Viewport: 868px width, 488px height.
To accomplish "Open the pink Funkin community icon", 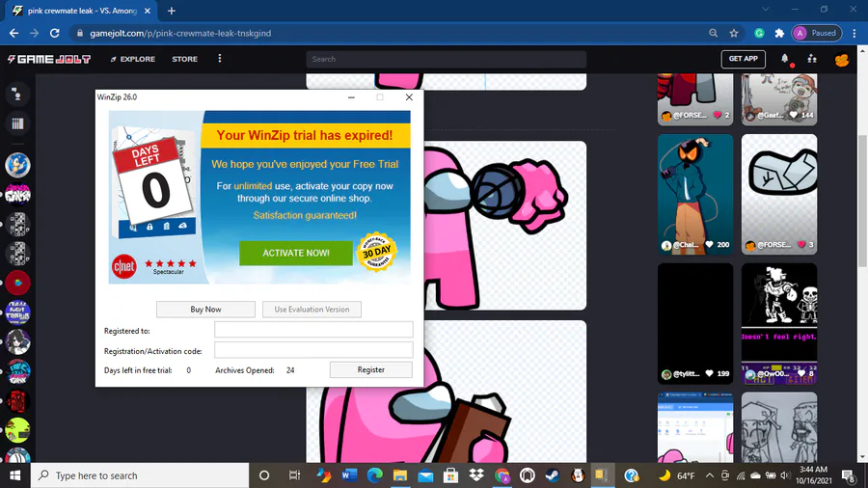I will click(17, 195).
